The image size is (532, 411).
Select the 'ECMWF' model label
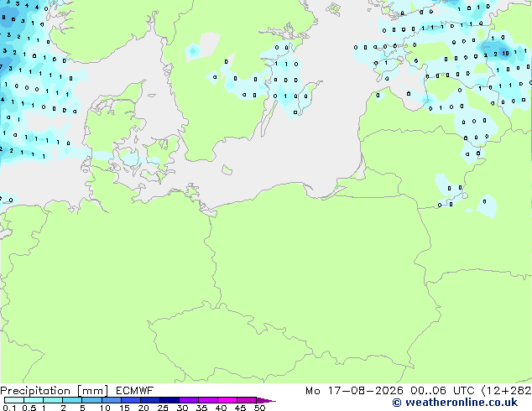pyautogui.click(x=135, y=391)
